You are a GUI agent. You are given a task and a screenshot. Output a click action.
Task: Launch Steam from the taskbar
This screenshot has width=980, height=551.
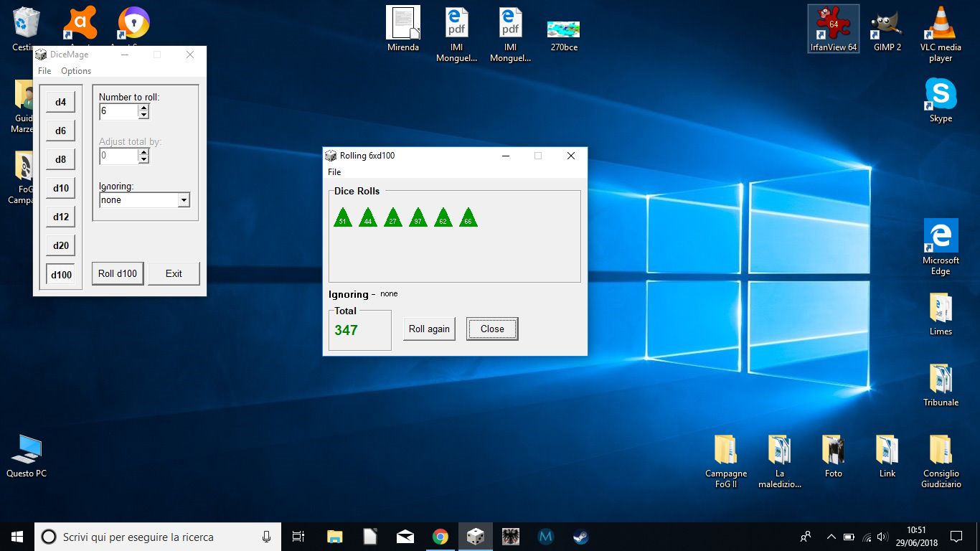point(580,537)
